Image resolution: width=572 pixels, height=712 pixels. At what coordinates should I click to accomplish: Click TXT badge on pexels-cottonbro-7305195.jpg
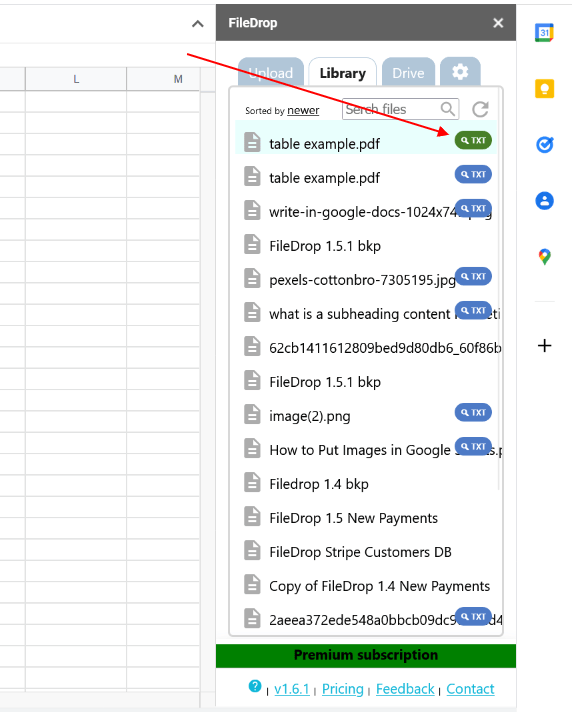pos(473,276)
